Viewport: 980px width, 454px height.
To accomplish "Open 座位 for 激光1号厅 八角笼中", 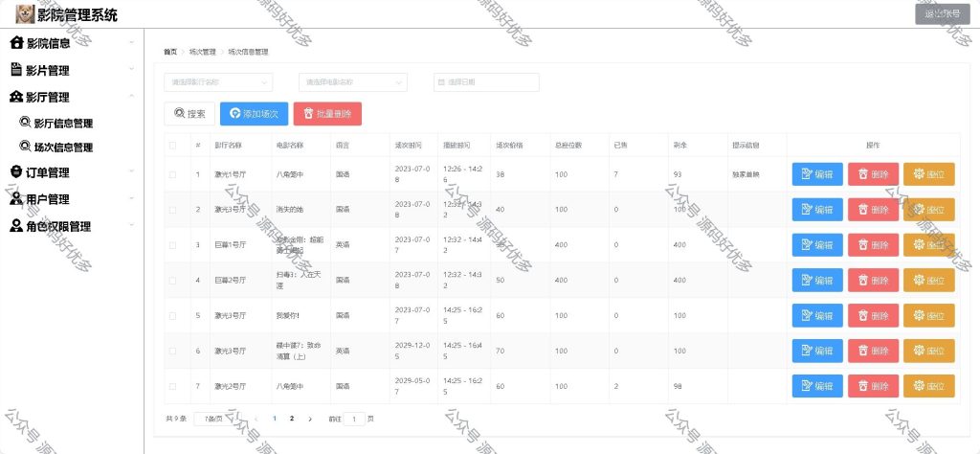I will 928,174.
